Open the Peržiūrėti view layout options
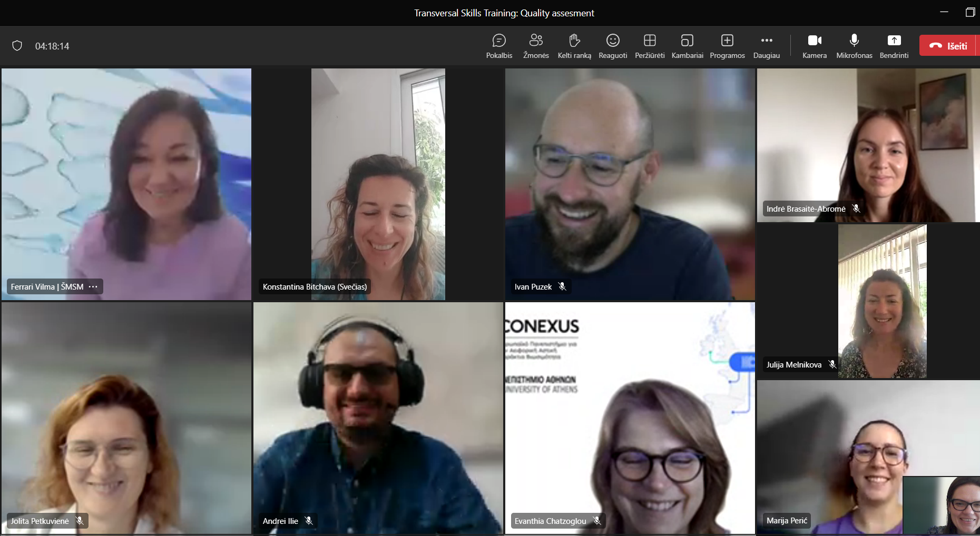The height and width of the screenshot is (536, 980). (x=650, y=46)
